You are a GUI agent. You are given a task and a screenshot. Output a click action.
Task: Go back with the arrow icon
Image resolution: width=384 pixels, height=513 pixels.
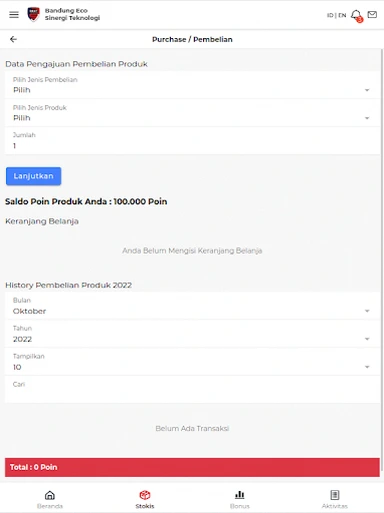[x=13, y=39]
